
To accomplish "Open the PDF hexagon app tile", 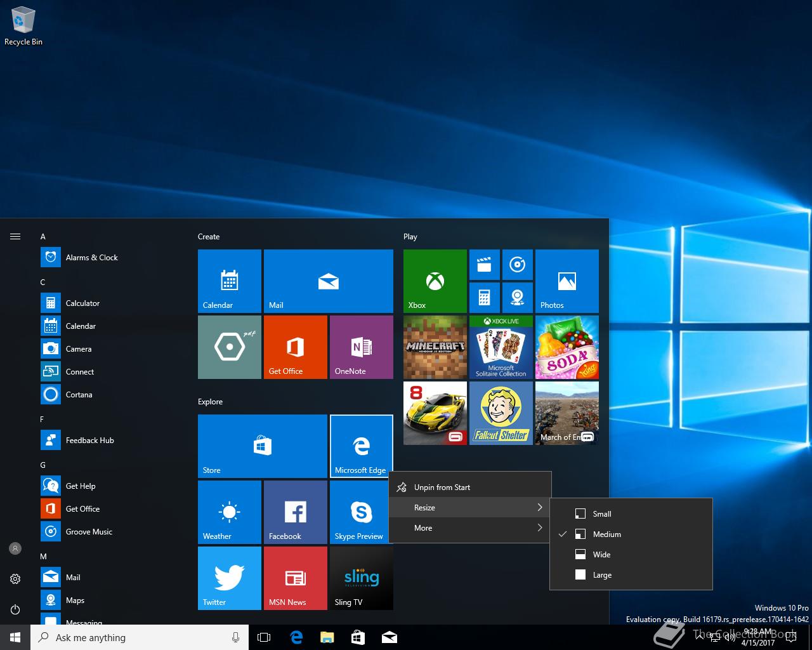I will point(230,347).
